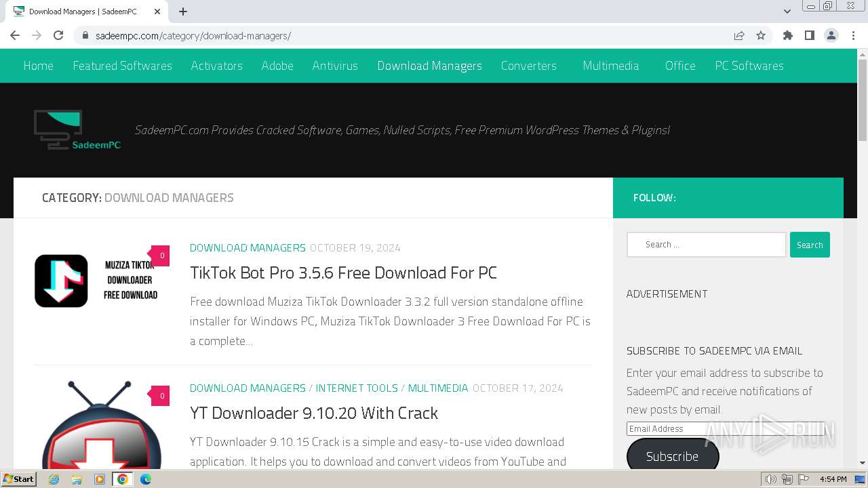
Task: Open the Chrome extensions puzzle icon
Action: pos(788,35)
